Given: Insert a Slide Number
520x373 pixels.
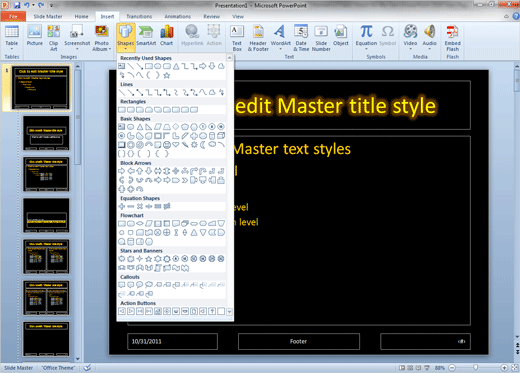Looking at the screenshot, I should 321,37.
